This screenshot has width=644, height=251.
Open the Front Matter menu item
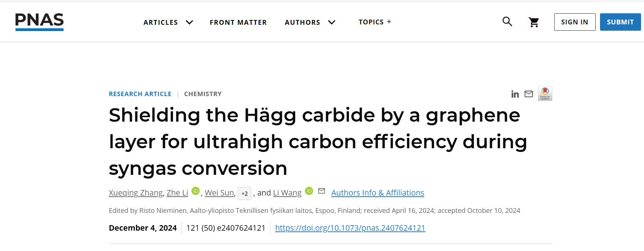click(x=238, y=23)
